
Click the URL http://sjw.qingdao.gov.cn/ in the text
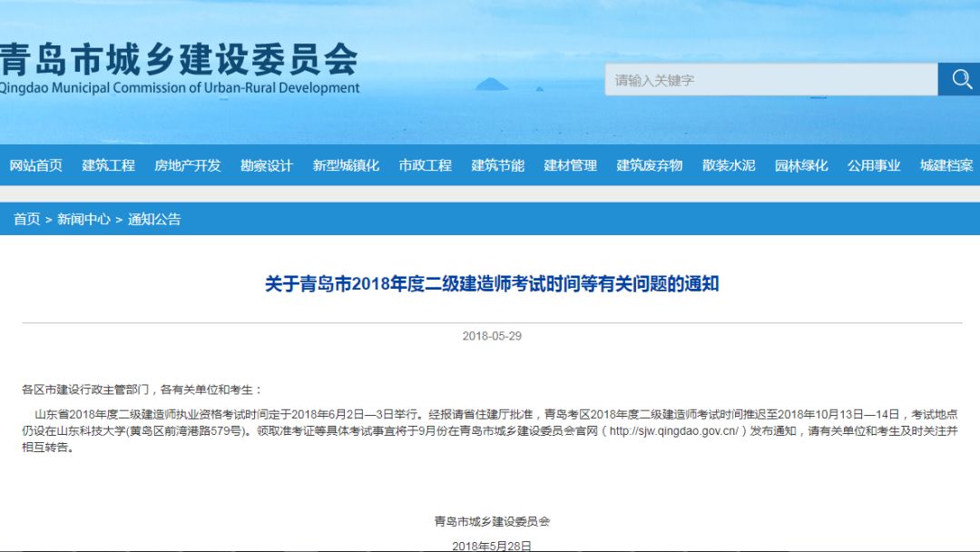click(673, 430)
